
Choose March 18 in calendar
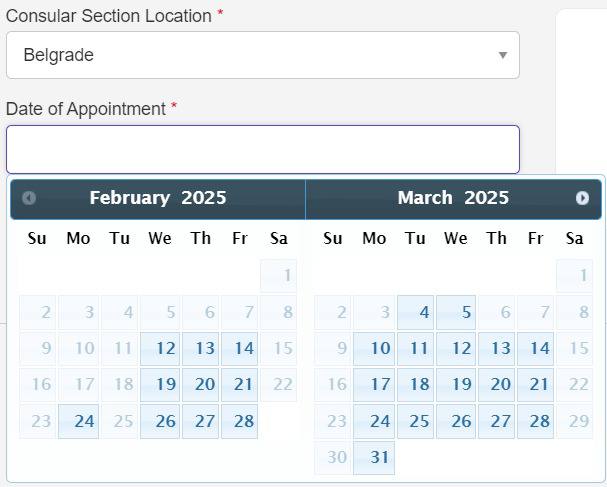[416, 385]
